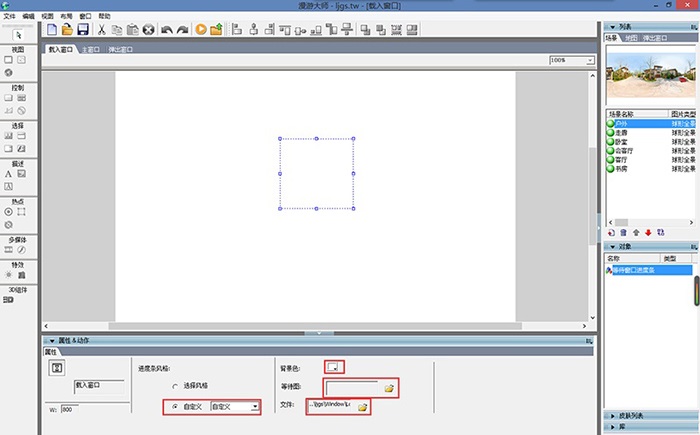
Task: Click the 场景名称 column header
Action: point(637,114)
